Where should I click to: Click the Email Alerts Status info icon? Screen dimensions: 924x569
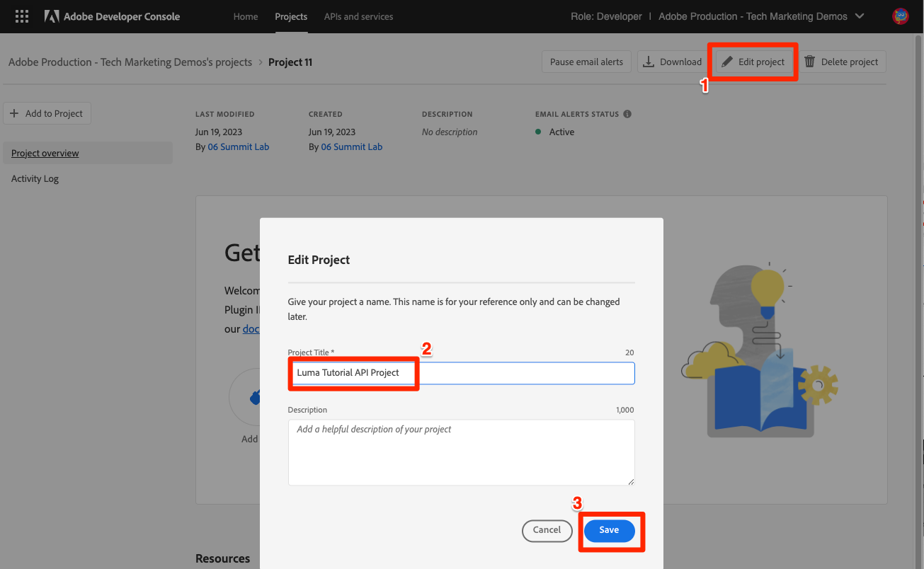(627, 114)
